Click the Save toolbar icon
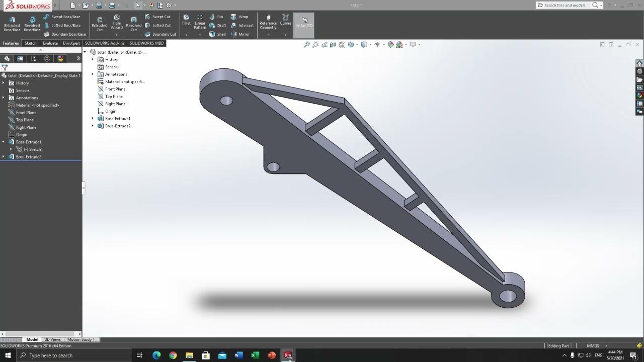644x362 pixels. coord(99,5)
